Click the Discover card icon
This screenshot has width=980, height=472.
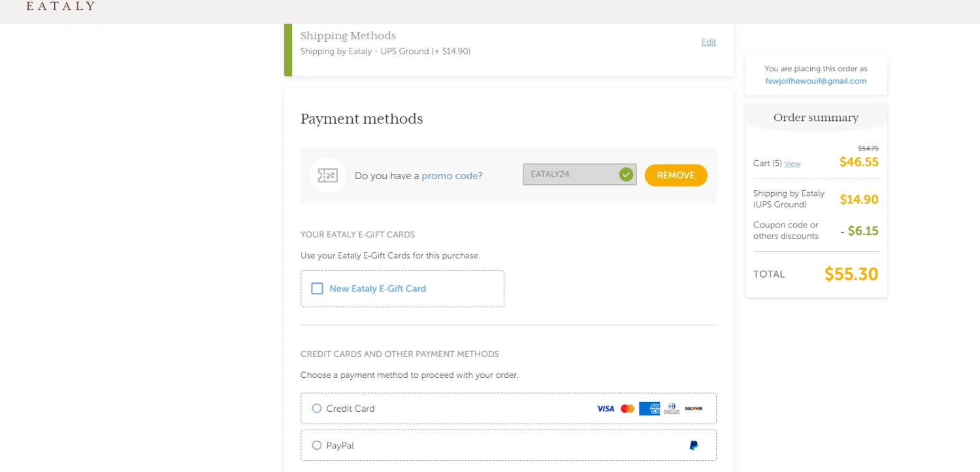(x=693, y=409)
